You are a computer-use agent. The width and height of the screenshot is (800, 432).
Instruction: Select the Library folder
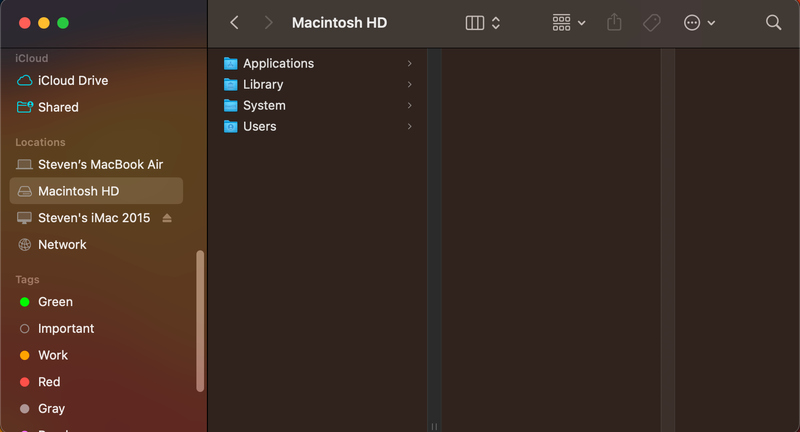pos(262,84)
